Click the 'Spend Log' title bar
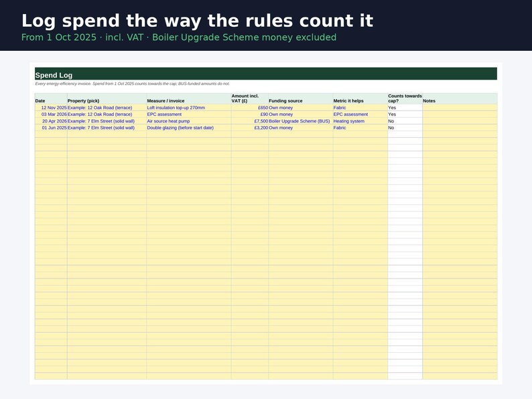Image resolution: width=532 pixels, height=399 pixels. [x=265, y=74]
